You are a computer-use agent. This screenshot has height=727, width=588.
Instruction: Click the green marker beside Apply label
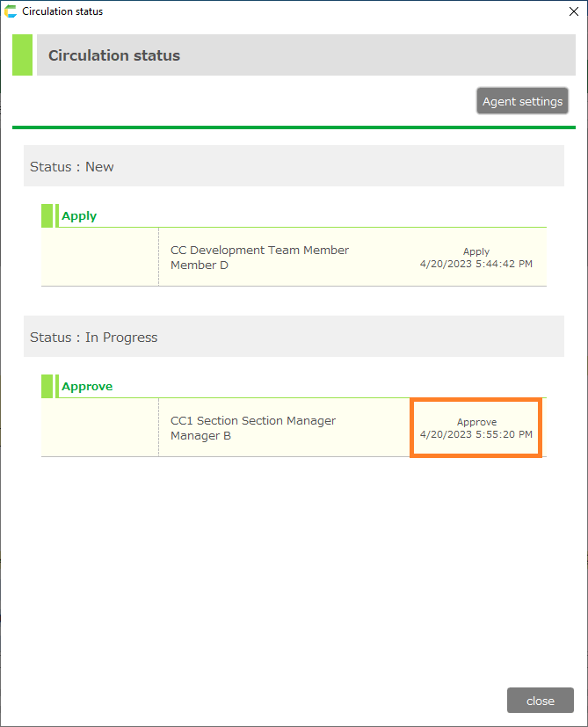(47, 215)
